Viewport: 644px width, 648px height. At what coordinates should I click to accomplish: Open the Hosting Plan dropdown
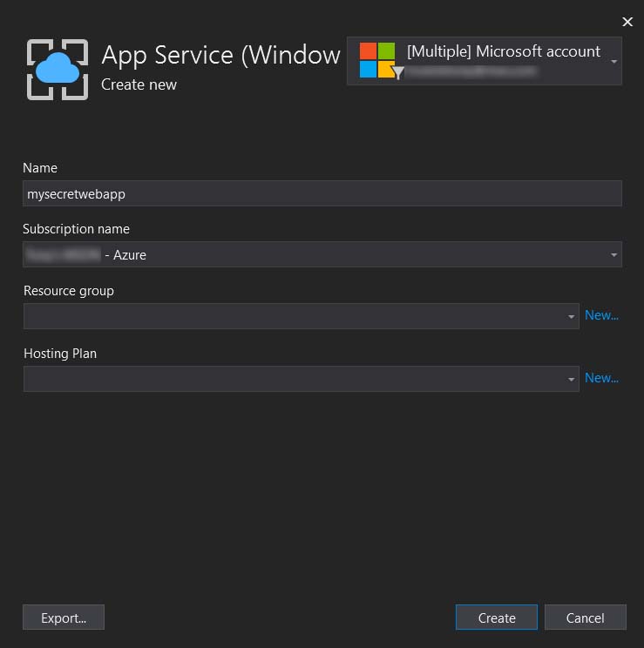302,379
